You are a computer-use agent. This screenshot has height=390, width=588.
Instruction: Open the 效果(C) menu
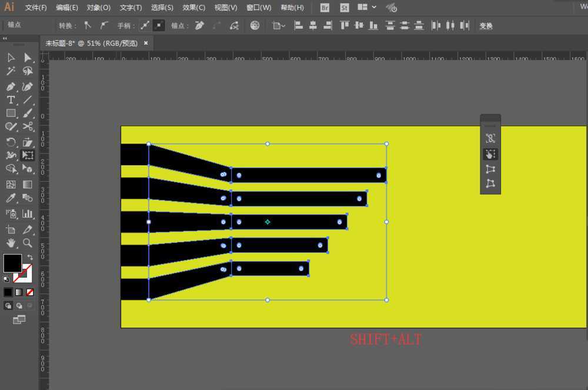(x=194, y=8)
